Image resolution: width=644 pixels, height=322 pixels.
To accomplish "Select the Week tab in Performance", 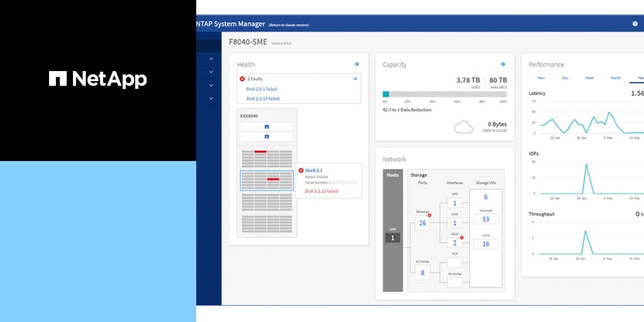I will pos(589,78).
